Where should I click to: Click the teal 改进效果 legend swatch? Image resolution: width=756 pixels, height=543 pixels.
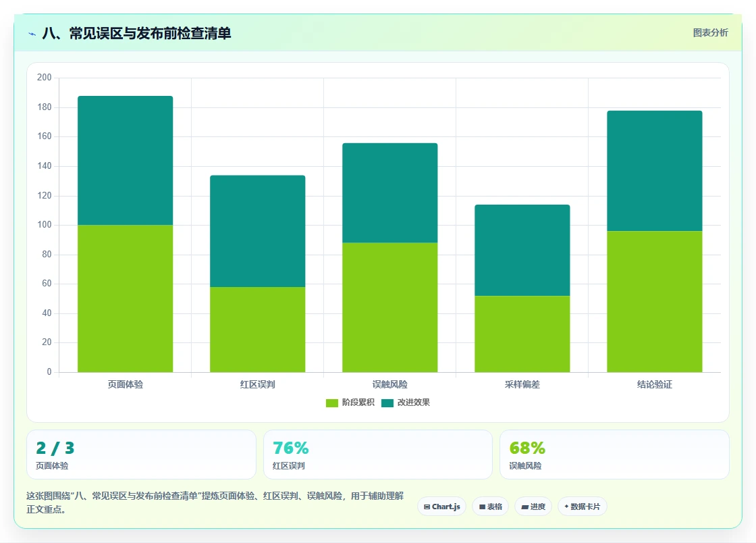click(x=387, y=403)
